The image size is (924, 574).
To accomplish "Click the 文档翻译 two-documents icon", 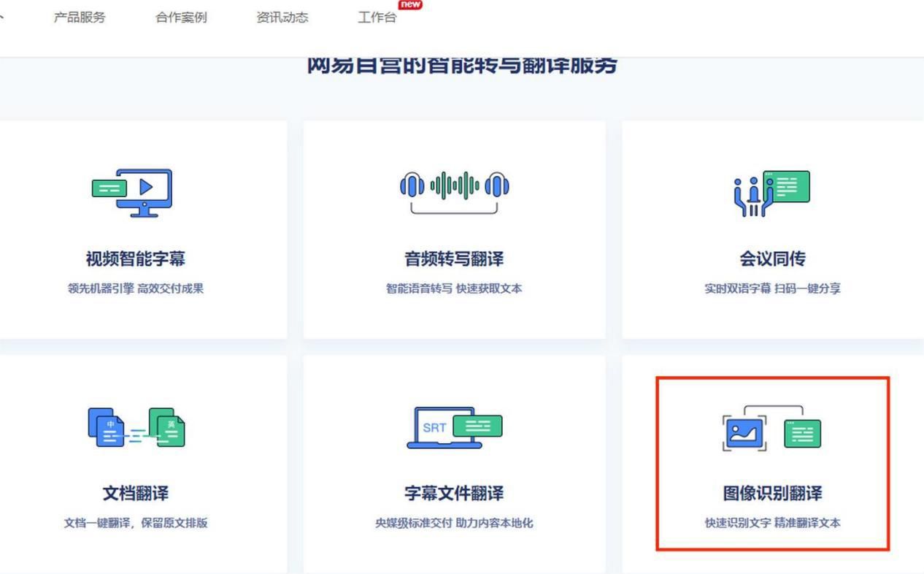I will point(136,428).
